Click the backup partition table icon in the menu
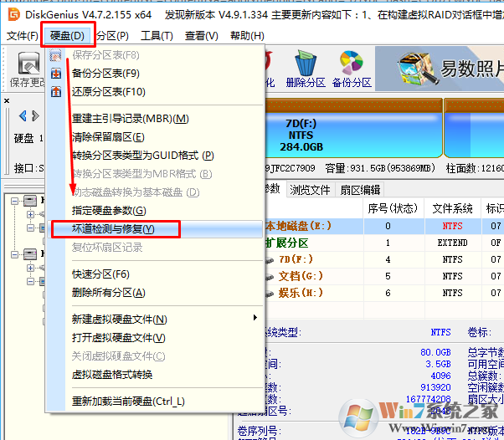 pos(56,74)
